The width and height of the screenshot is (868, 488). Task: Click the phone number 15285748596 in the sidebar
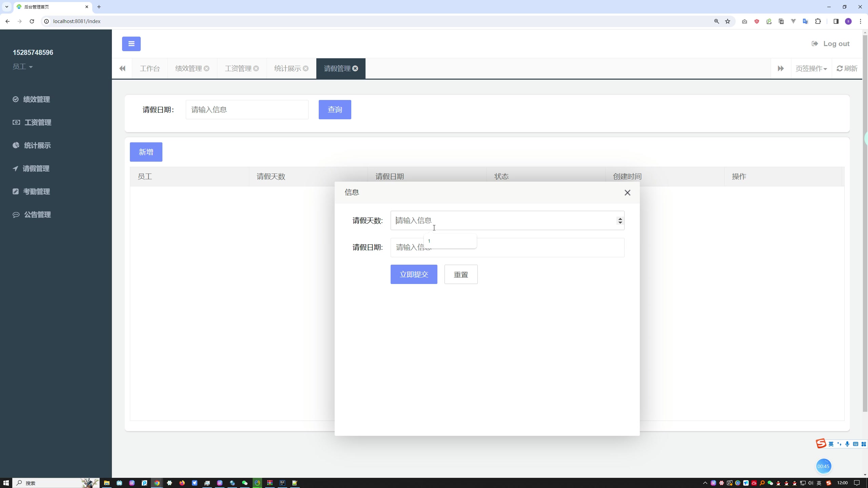[x=33, y=53]
